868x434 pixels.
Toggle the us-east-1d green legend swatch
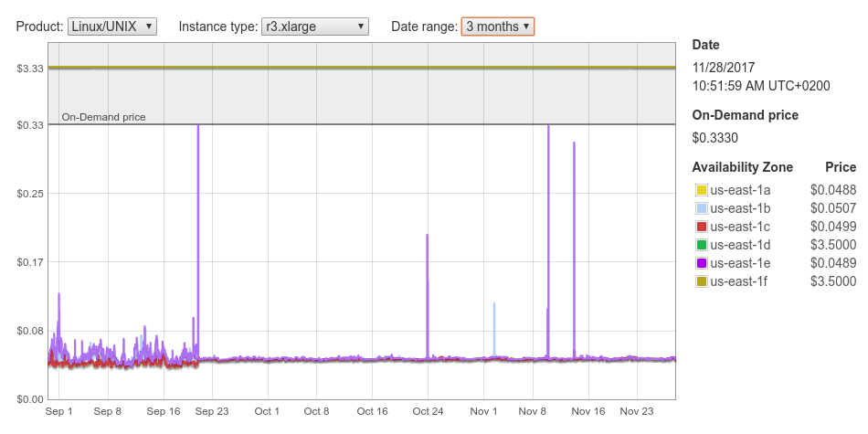[702, 245]
